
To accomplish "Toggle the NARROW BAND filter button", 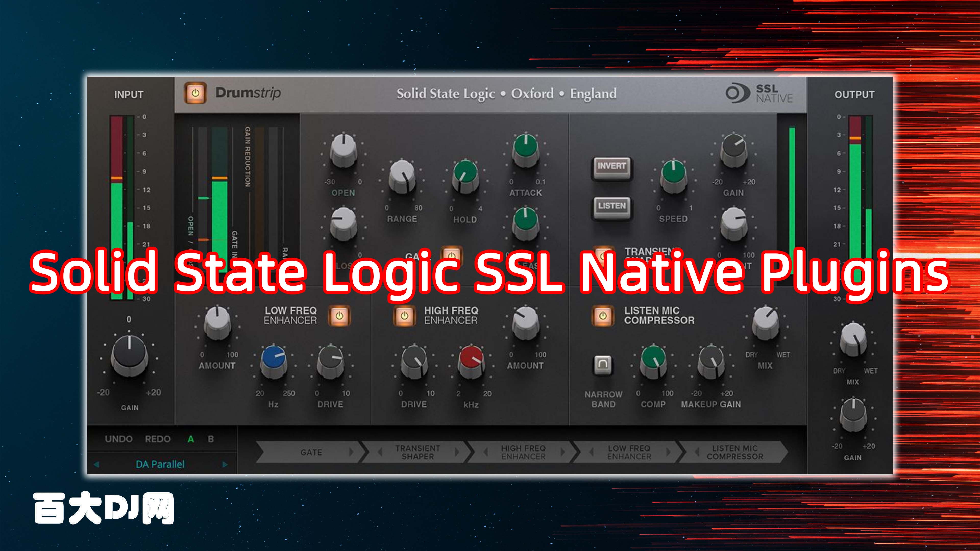I will pos(603,365).
